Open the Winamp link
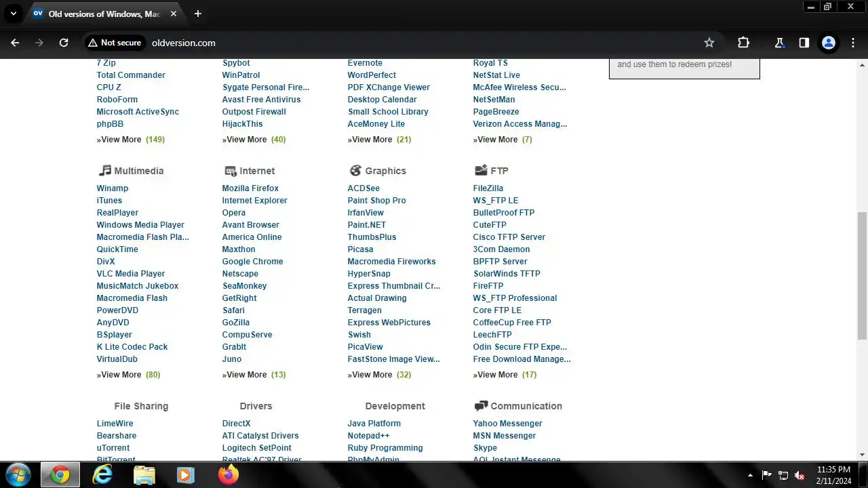The height and width of the screenshot is (488, 868). coord(113,188)
